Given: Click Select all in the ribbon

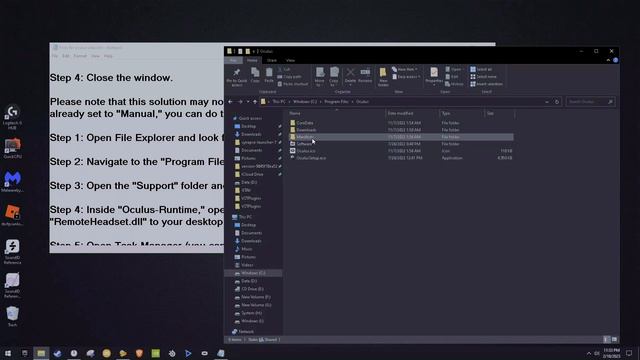Looking at the screenshot, I should click(481, 69).
